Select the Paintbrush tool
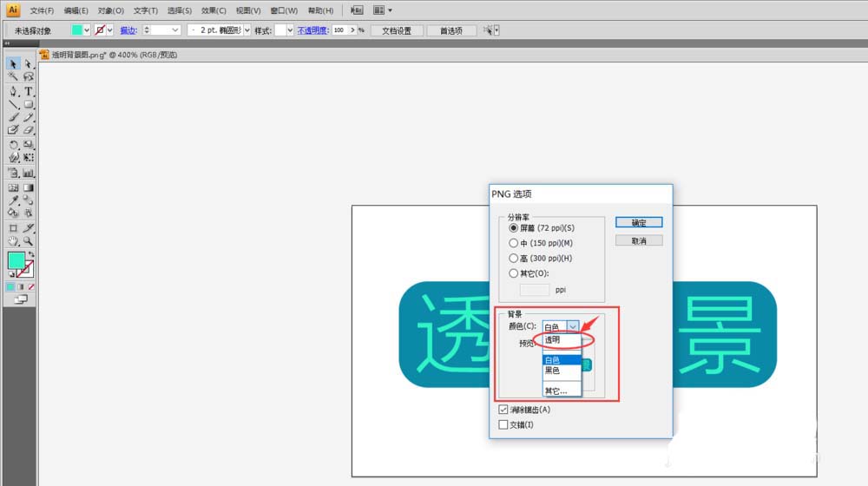This screenshot has height=486, width=868. coord(13,117)
